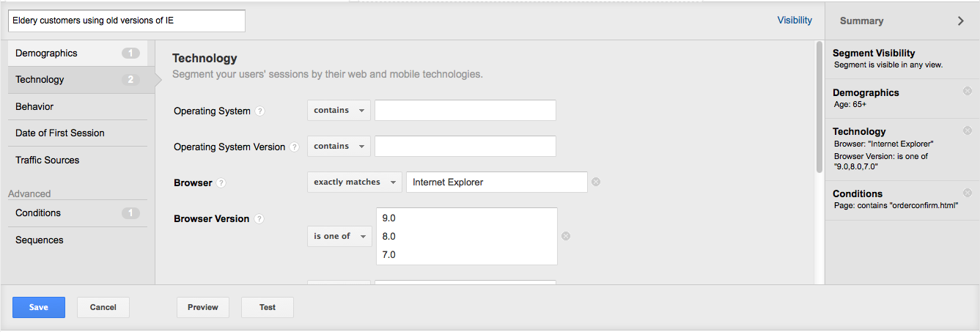Open the Demographics section
The width and height of the screenshot is (980, 332).
pyautogui.click(x=77, y=54)
